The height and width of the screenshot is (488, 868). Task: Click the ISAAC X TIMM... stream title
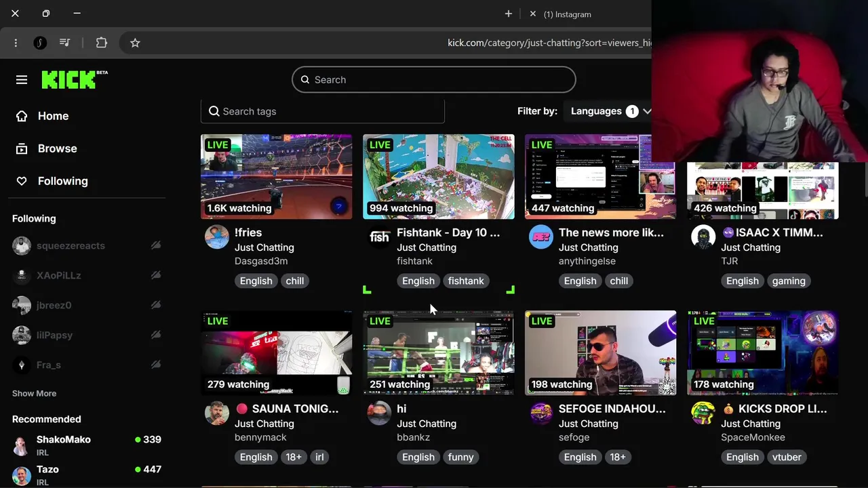click(x=772, y=232)
